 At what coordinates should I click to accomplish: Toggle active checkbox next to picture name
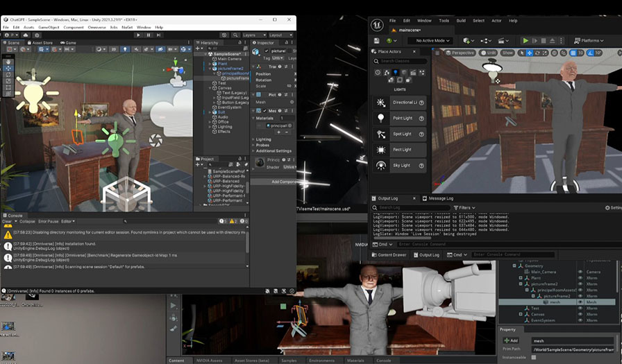click(264, 51)
